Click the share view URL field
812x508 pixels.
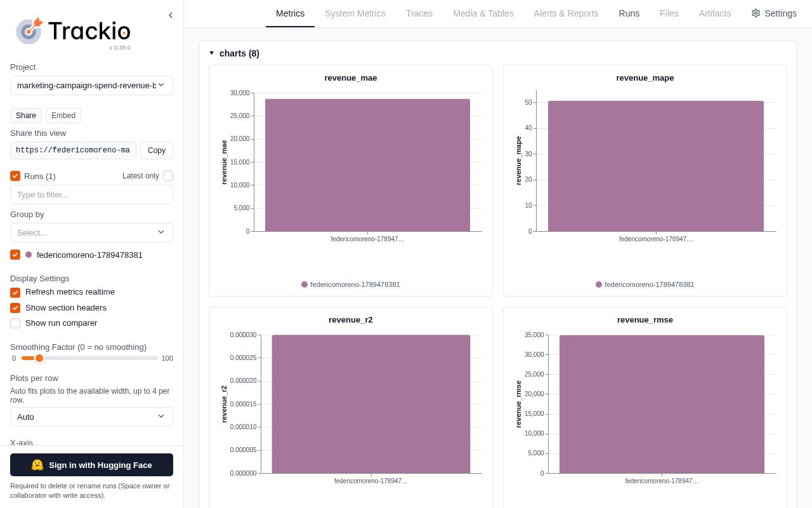click(x=73, y=150)
